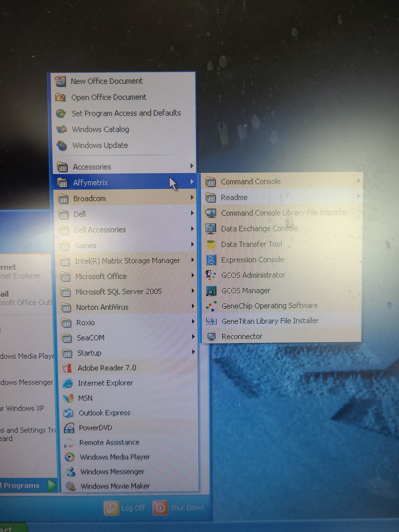399x532 pixels.
Task: Expand the Norton AntiVirus submenu arrow
Action: pos(193,306)
